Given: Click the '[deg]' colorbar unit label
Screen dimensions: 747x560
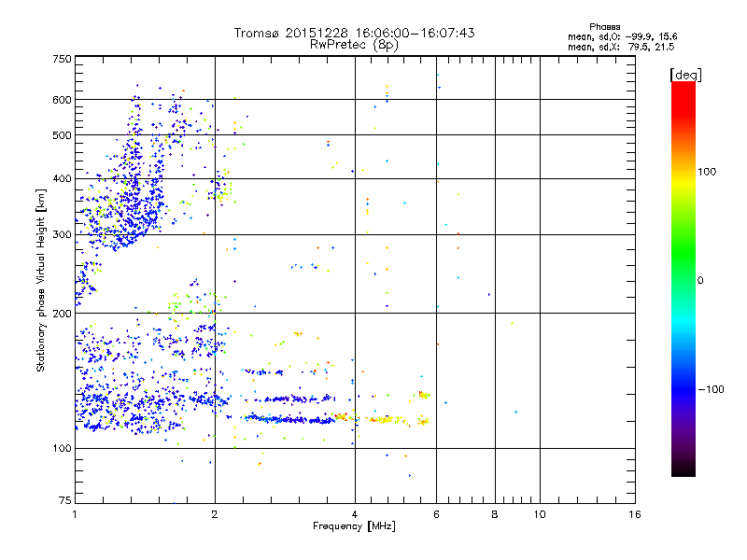Looking at the screenshot, I should tap(685, 75).
